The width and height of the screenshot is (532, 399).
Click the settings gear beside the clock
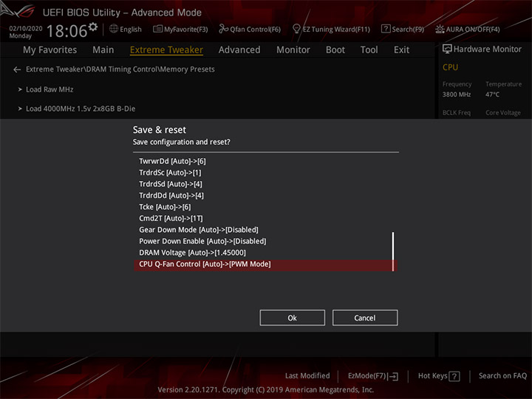tap(92, 27)
